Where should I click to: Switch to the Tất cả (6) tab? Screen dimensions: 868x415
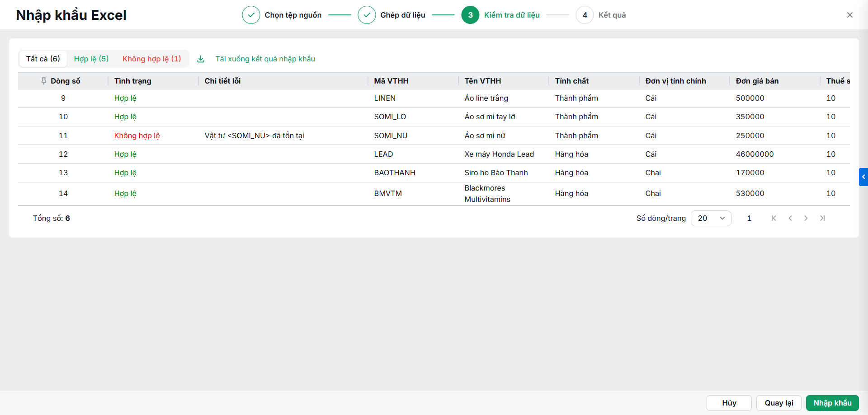point(43,59)
